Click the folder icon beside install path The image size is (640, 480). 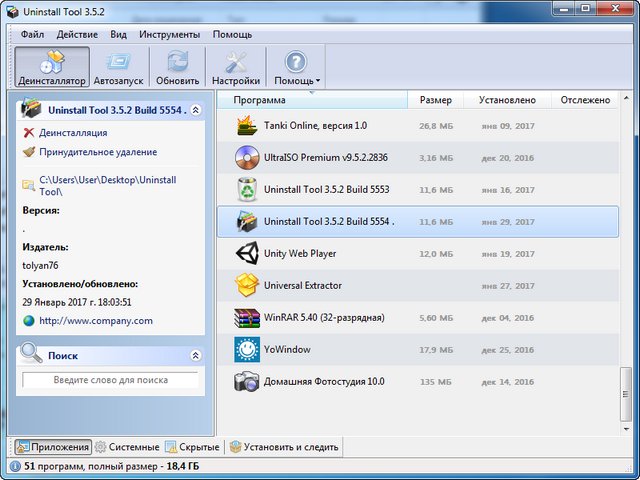pyautogui.click(x=29, y=185)
